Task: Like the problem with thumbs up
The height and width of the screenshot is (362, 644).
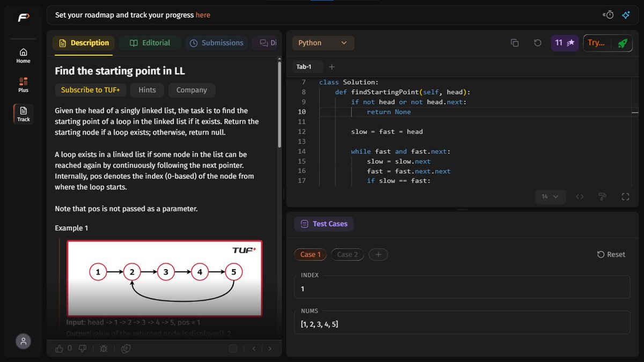Action: click(x=60, y=349)
